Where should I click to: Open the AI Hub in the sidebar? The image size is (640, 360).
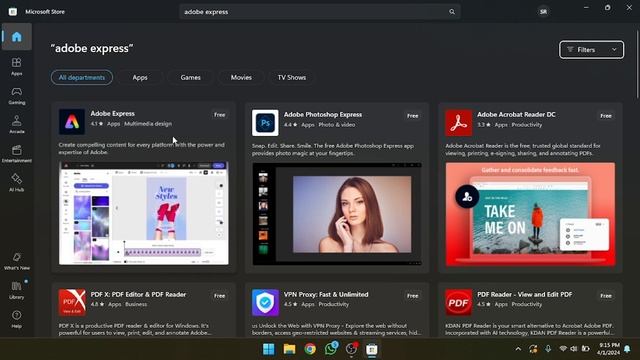16,183
